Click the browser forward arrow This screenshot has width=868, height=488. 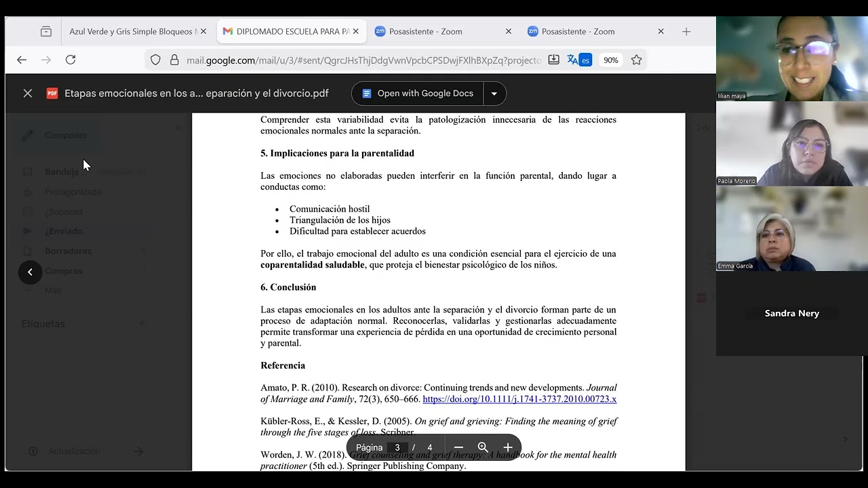[x=46, y=60]
